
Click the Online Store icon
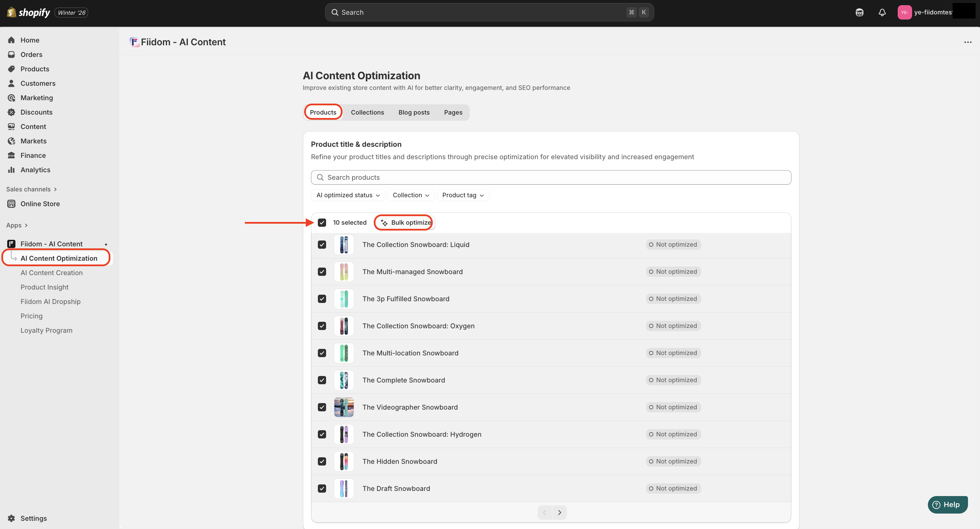tap(11, 204)
